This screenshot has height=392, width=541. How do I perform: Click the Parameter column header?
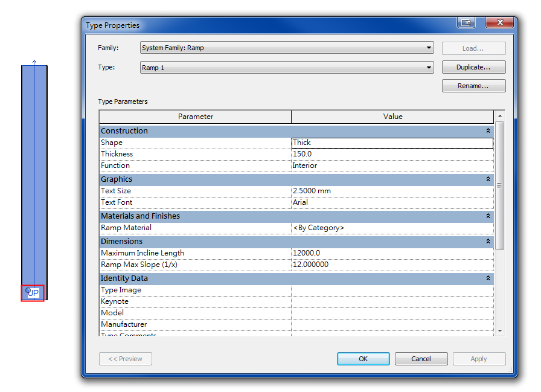[195, 117]
